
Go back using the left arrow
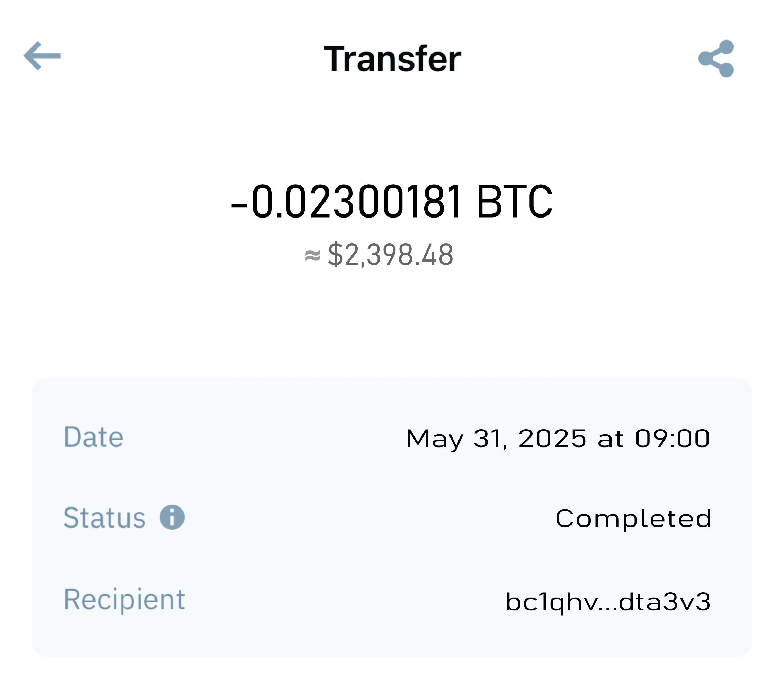[x=42, y=56]
